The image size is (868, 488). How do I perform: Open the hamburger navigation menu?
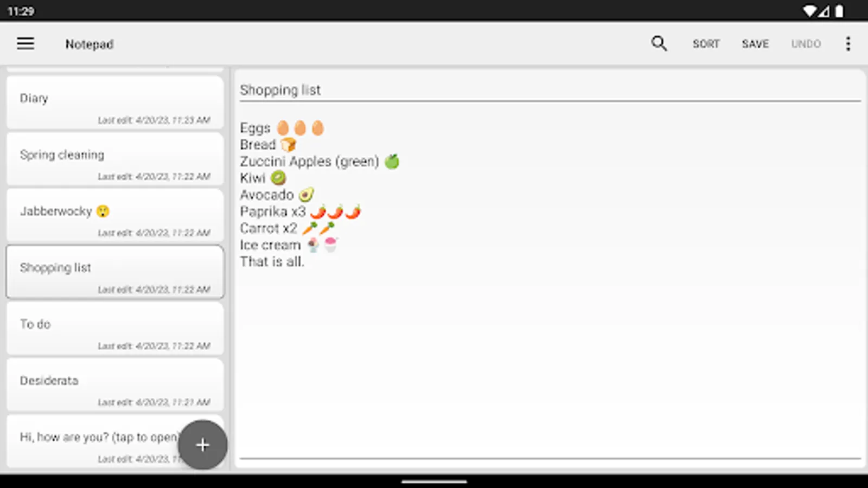click(25, 43)
